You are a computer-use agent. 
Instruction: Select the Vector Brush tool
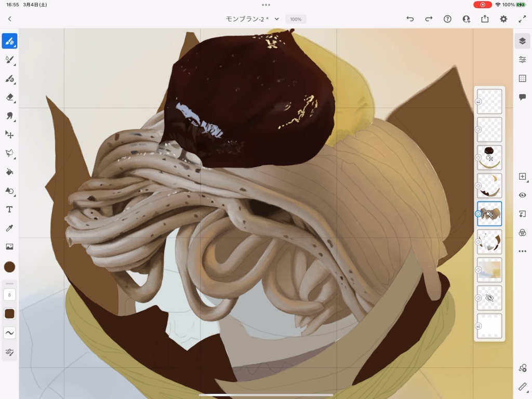pyautogui.click(x=9, y=79)
